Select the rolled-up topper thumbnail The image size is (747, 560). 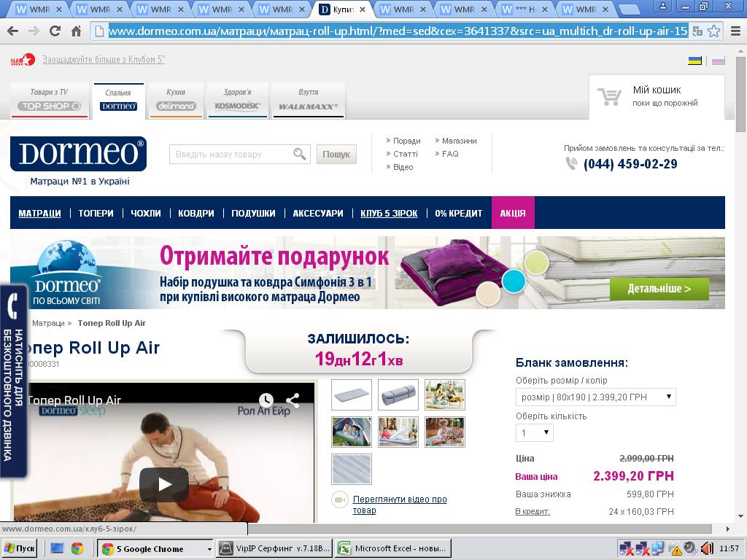point(398,394)
